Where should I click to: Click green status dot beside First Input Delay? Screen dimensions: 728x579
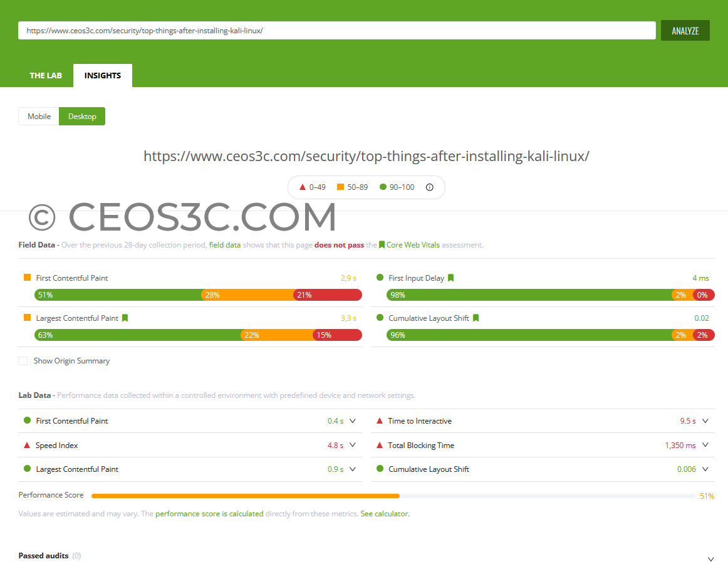coord(380,277)
